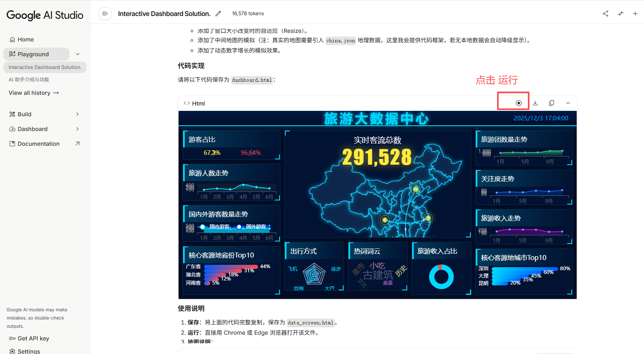Screen dimensions: 644x354
Task: Click the 96.64% value
Action: coord(251,153)
